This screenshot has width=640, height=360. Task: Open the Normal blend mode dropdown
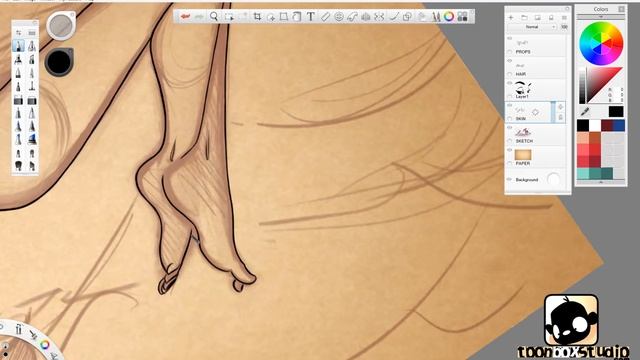(x=532, y=27)
